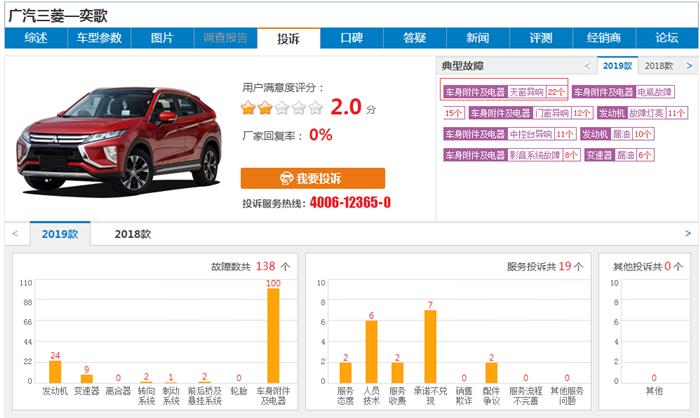Viewport: 700px width, 418px height.
Task: Click the 其他投诉共 0 个 text
Action: click(x=648, y=267)
